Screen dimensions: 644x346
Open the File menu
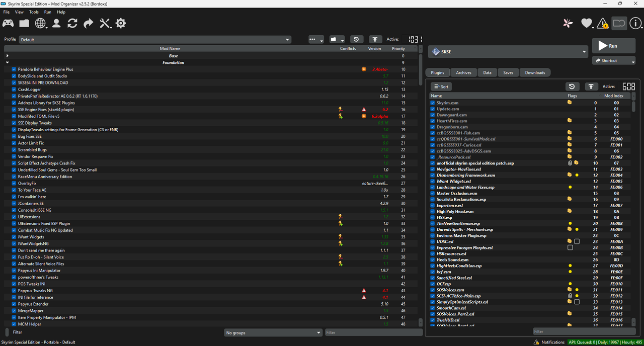(7, 12)
